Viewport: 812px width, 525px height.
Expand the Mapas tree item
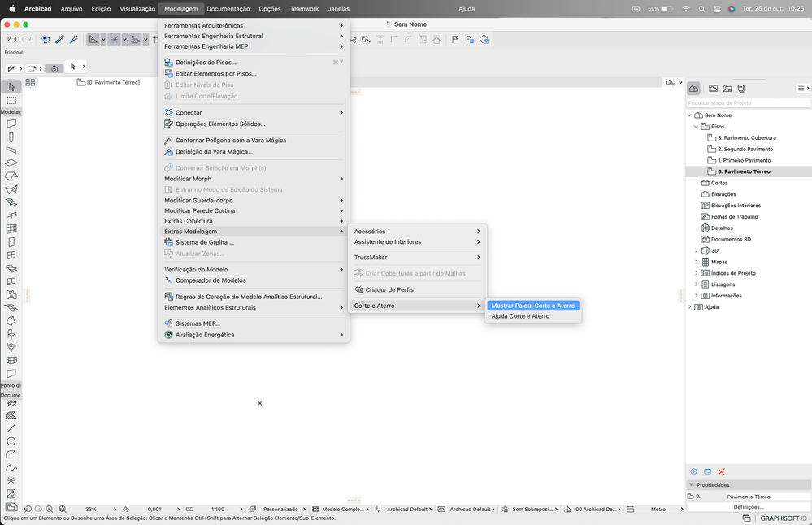click(x=696, y=262)
